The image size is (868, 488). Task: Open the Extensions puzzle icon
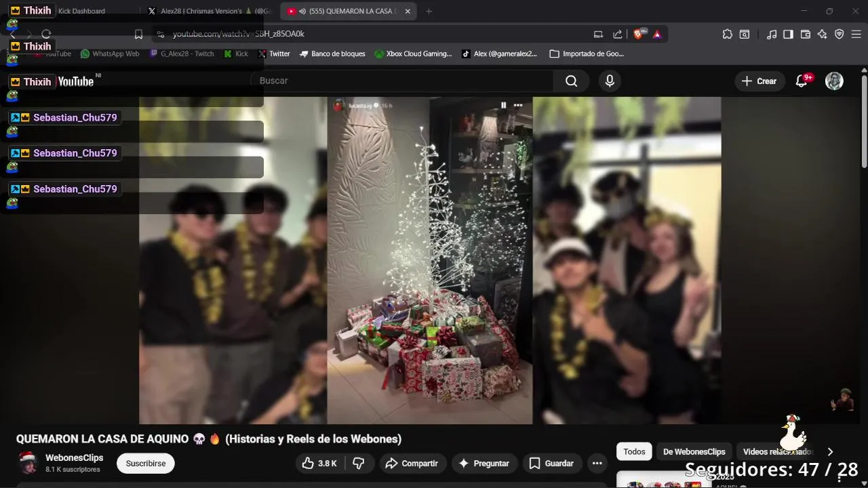[x=727, y=34]
